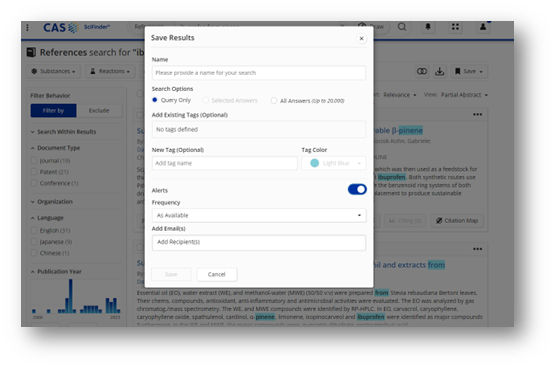Click the Cancel button

pyautogui.click(x=217, y=274)
